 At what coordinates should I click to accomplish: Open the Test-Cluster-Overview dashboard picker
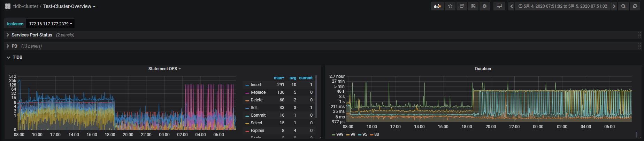(x=69, y=6)
